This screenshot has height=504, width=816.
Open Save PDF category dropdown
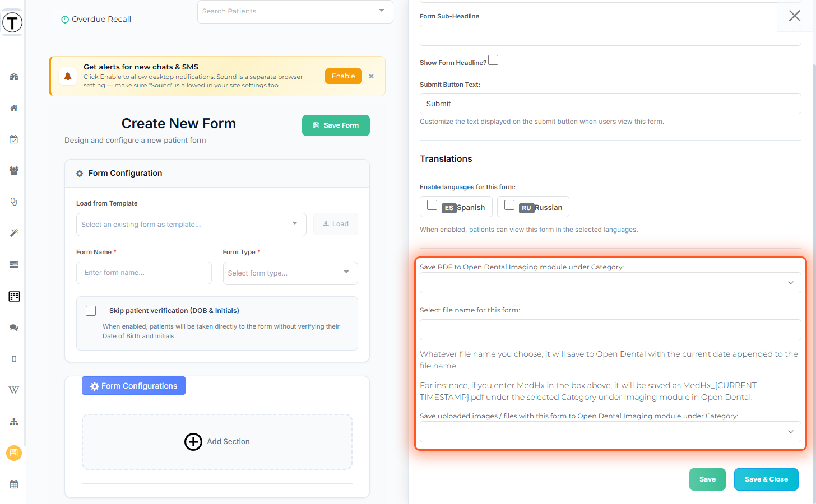click(610, 283)
